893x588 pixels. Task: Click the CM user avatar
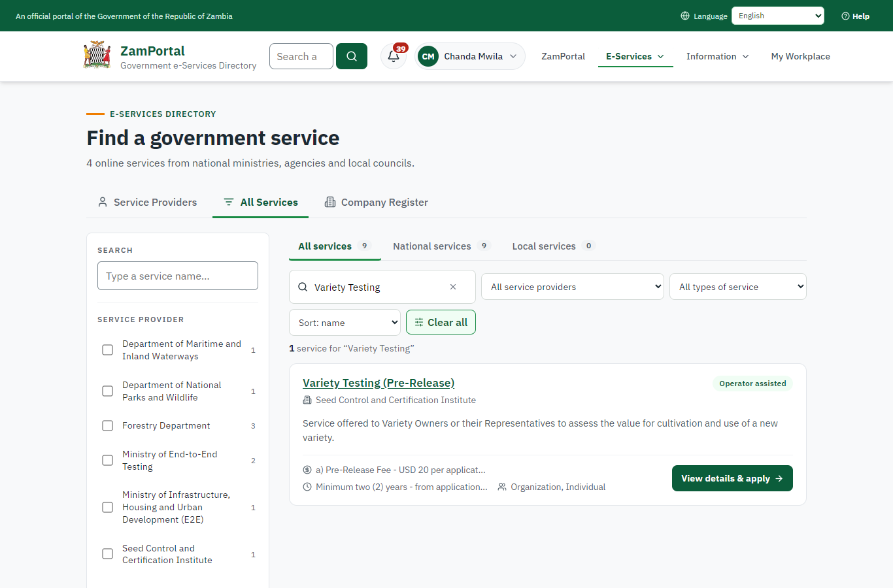tap(428, 56)
